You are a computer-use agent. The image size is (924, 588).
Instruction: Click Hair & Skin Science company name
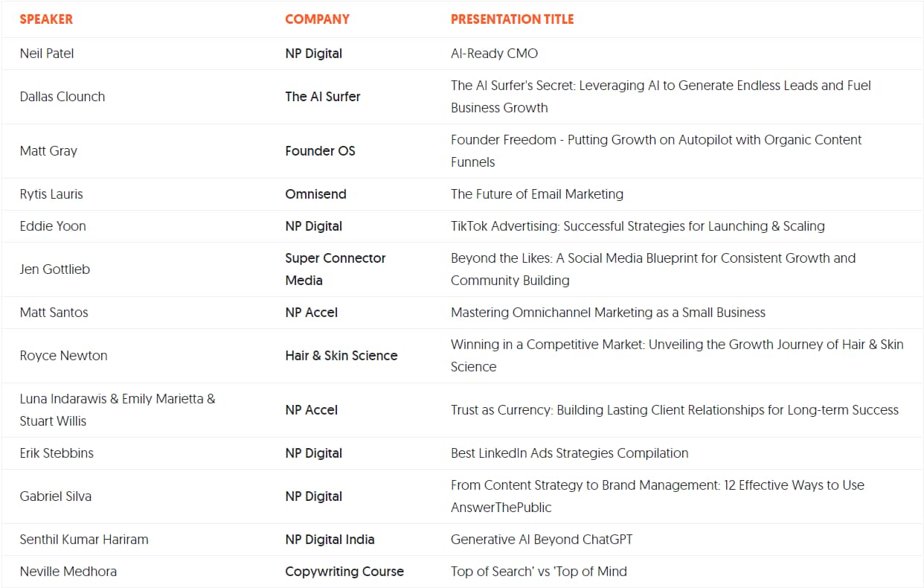tap(341, 356)
